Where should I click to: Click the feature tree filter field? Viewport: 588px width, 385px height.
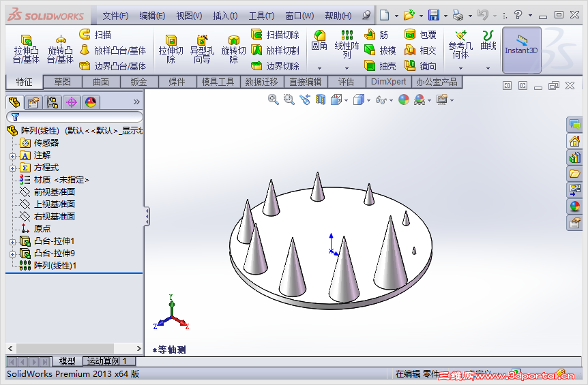tap(74, 117)
